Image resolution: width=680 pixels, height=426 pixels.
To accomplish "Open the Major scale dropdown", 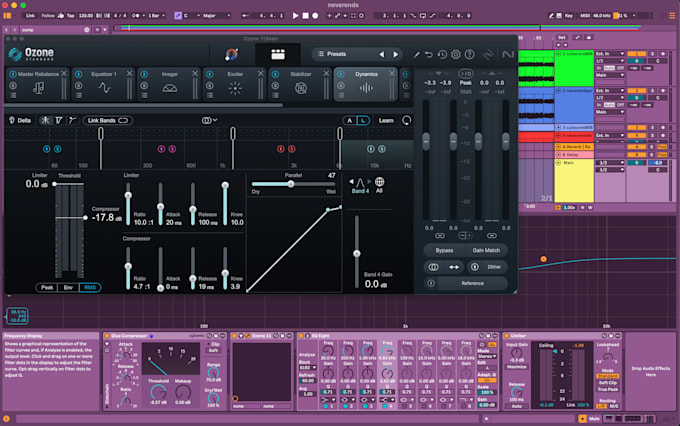I will coord(217,16).
